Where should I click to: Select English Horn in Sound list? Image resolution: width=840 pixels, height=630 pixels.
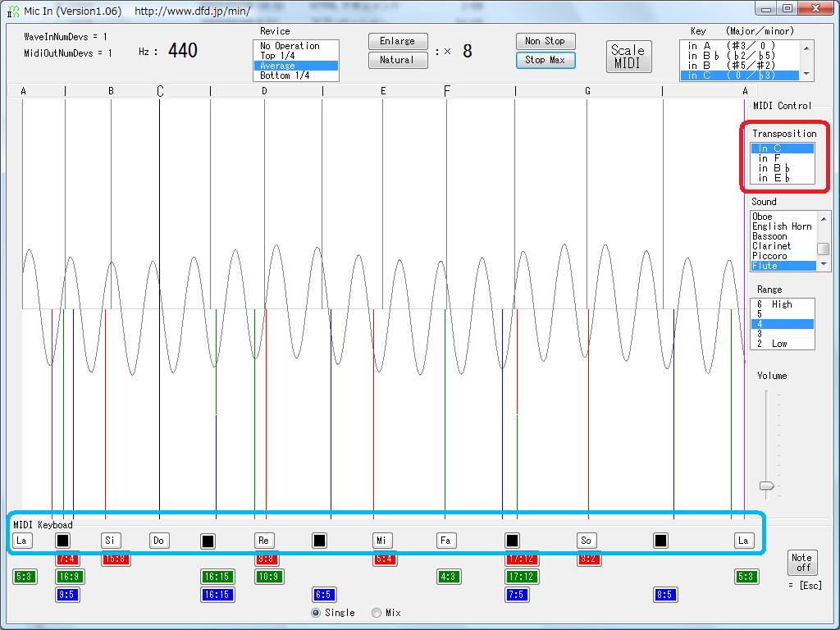[x=783, y=226]
